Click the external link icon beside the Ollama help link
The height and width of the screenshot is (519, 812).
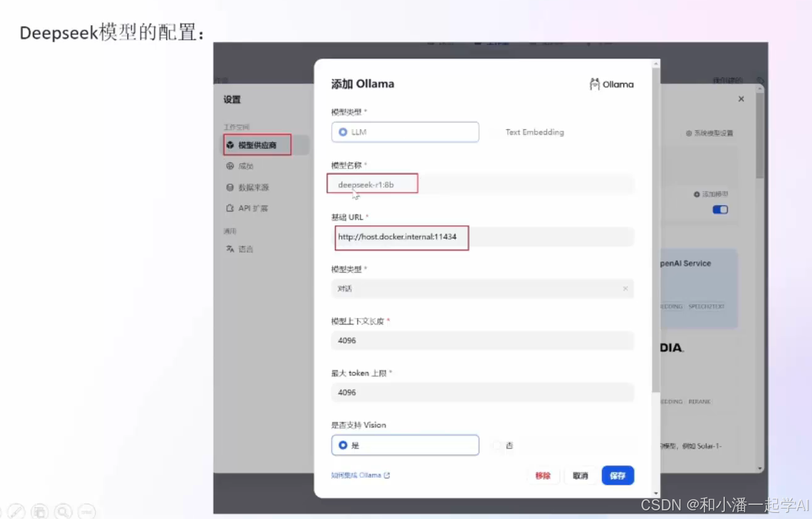click(x=387, y=475)
